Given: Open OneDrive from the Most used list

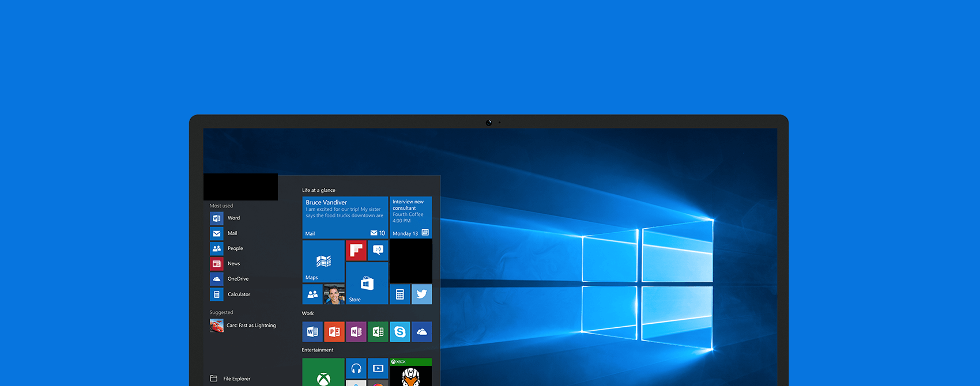Looking at the screenshot, I should 230,279.
